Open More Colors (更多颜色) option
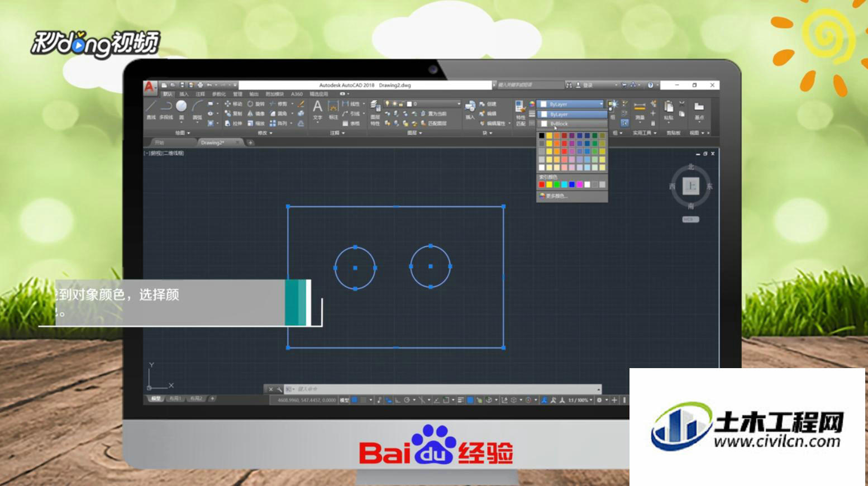The width and height of the screenshot is (868, 486). [572, 196]
